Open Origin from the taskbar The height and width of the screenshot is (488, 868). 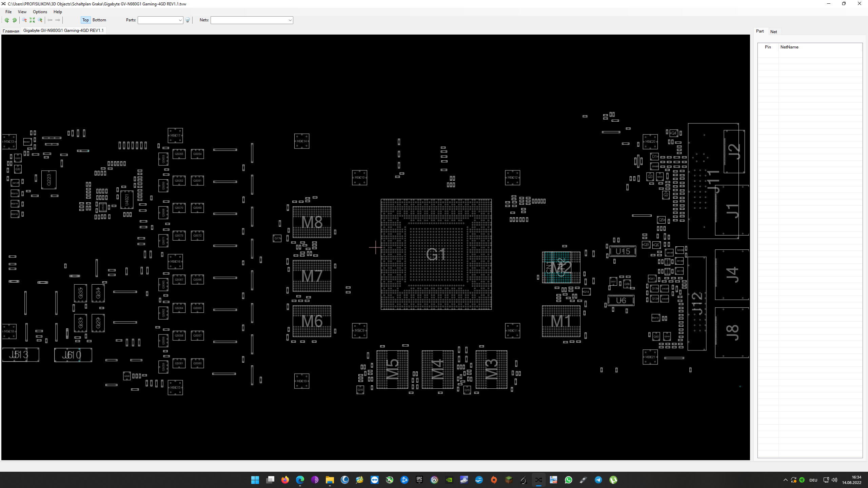pyautogui.click(x=494, y=480)
